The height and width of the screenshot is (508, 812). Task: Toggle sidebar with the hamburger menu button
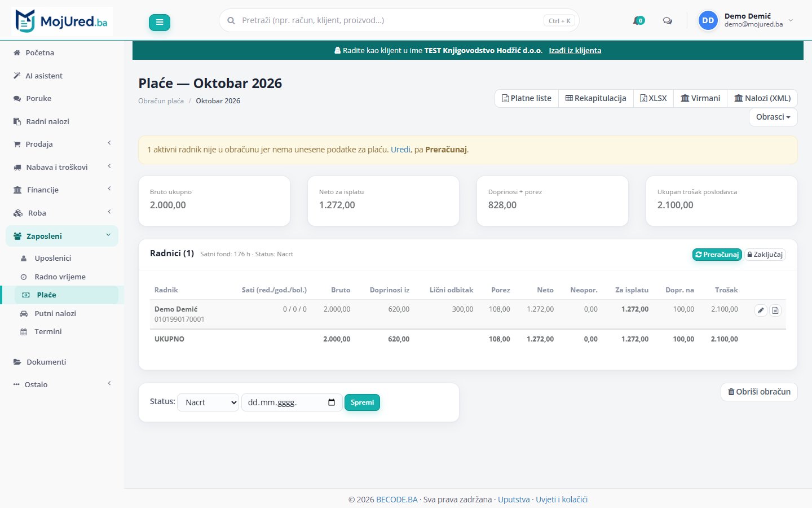pos(160,22)
